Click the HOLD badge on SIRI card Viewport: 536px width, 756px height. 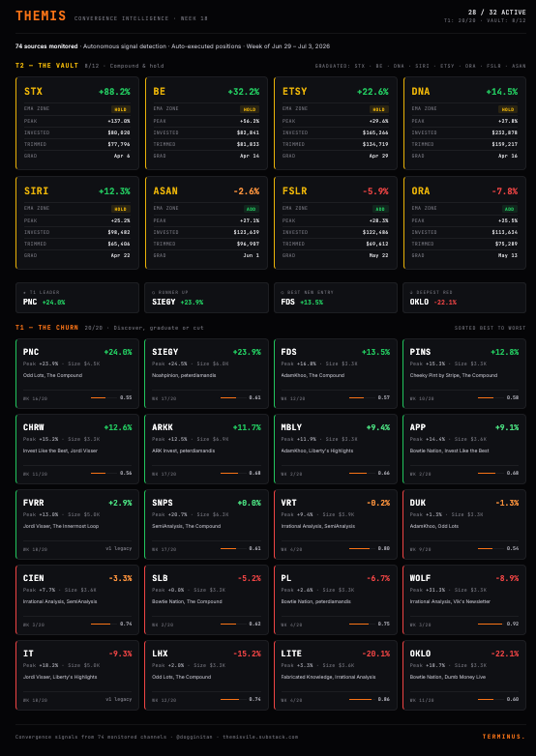tap(121, 209)
